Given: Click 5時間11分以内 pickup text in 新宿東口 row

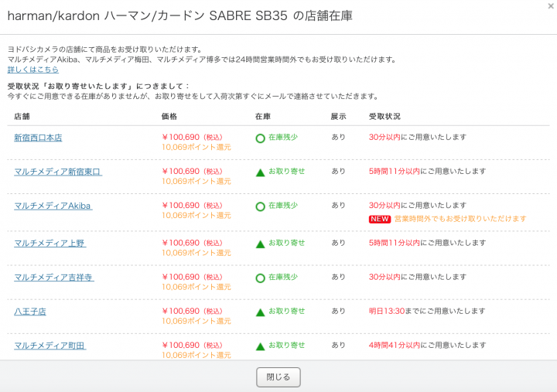Looking at the screenshot, I should tap(395, 171).
